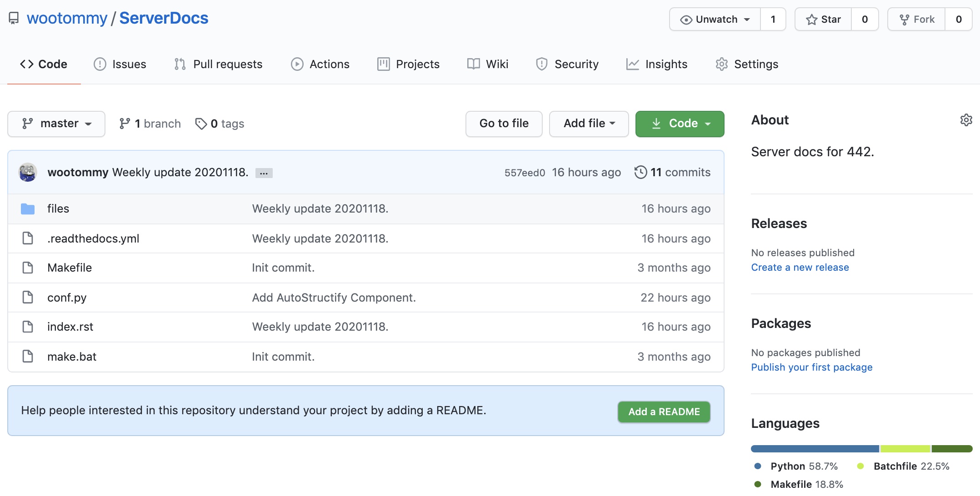Click the Go to file button
This screenshot has width=980, height=496.
pyautogui.click(x=504, y=124)
